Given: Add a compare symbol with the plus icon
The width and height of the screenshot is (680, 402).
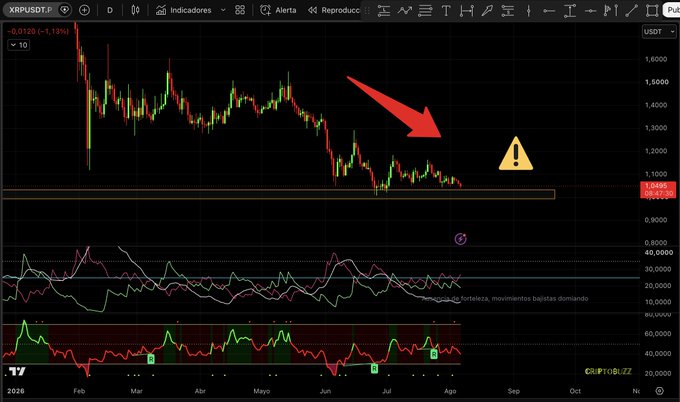Looking at the screenshot, I should tap(85, 10).
